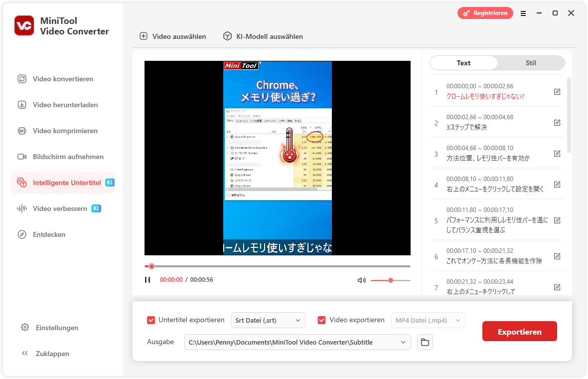The width and height of the screenshot is (588, 379).
Task: Click the timestamp 00:00:02,66 ~ 00:00:04,68
Action: coord(480,117)
